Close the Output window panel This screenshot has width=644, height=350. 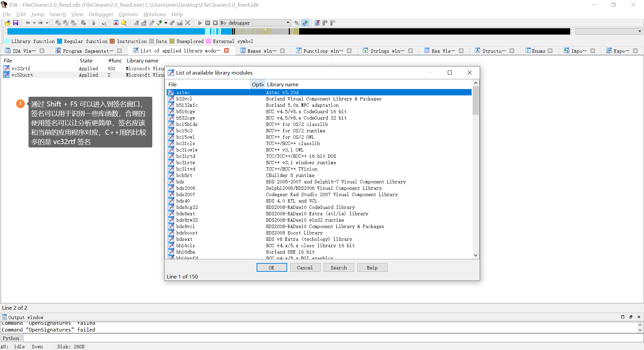tap(639, 317)
